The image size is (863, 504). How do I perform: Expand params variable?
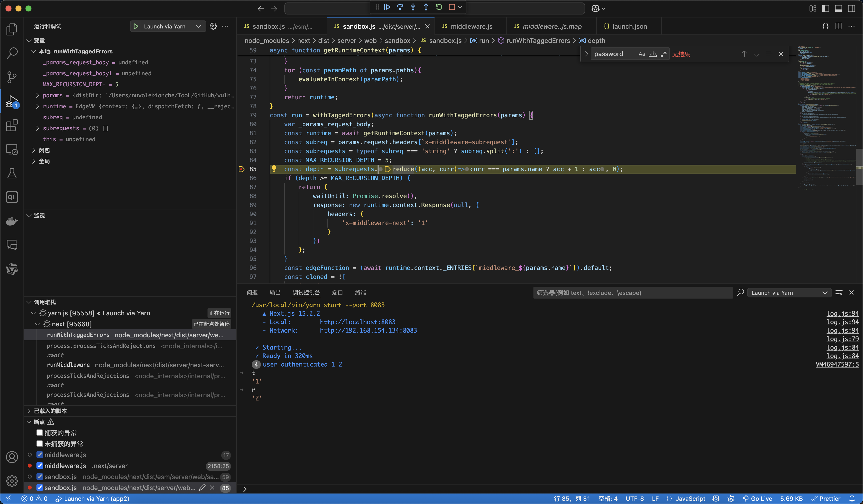coord(38,96)
